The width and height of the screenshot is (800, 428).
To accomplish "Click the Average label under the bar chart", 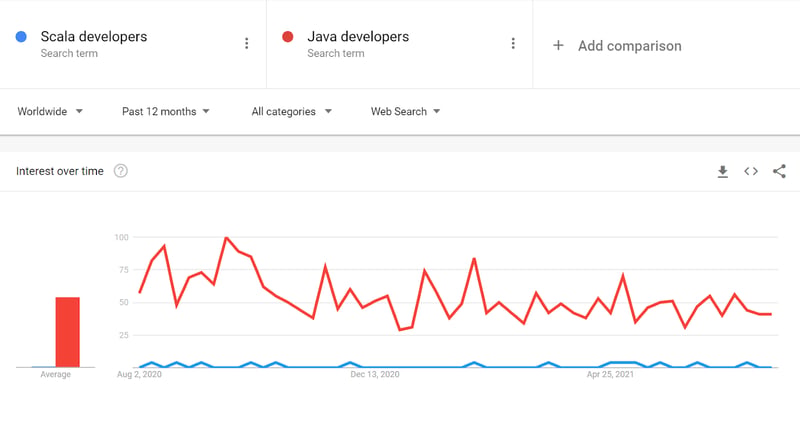I will click(56, 374).
